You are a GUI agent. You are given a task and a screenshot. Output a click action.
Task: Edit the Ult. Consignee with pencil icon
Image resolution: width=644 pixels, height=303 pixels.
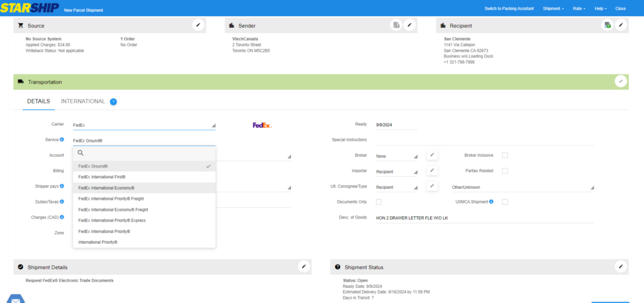click(431, 186)
